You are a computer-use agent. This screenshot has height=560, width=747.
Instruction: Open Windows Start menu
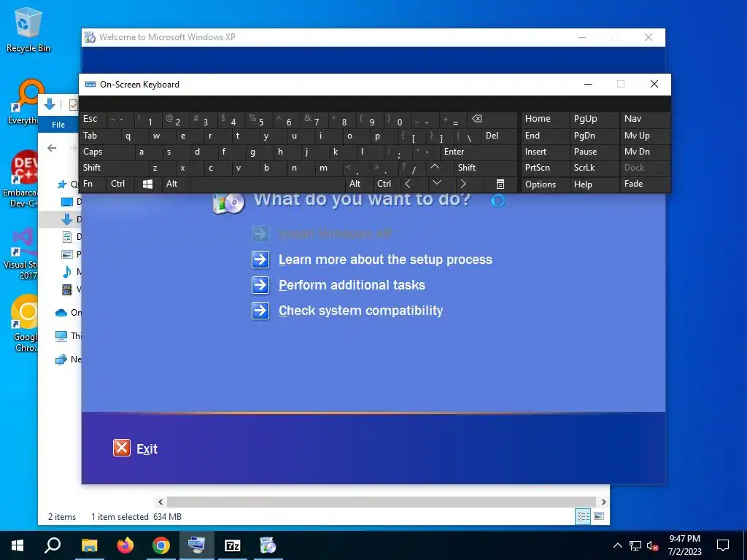pyautogui.click(x=18, y=545)
